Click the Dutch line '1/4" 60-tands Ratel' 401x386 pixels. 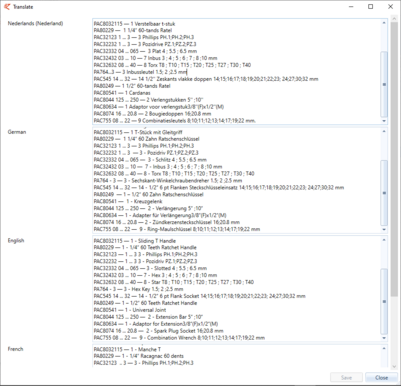click(133, 30)
